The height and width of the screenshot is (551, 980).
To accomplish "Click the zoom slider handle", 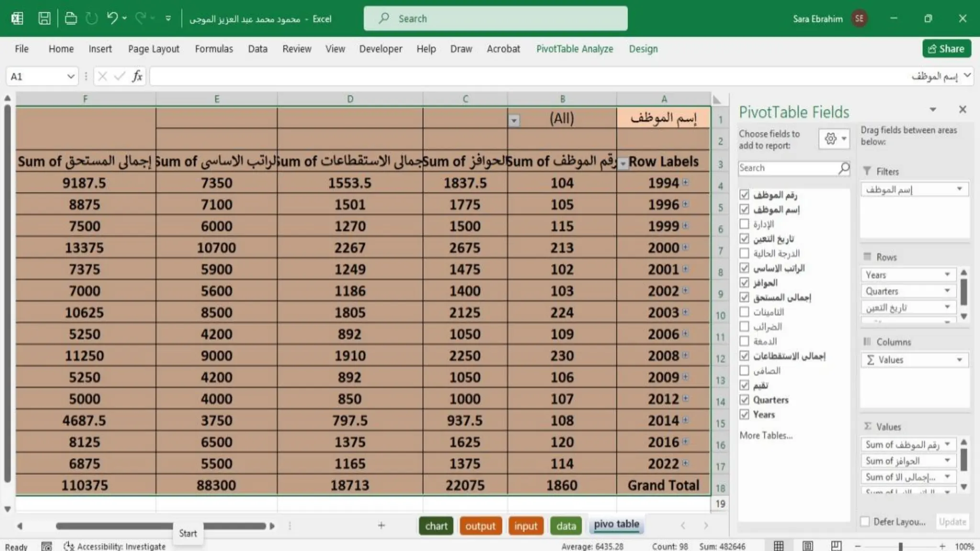I will point(900,546).
